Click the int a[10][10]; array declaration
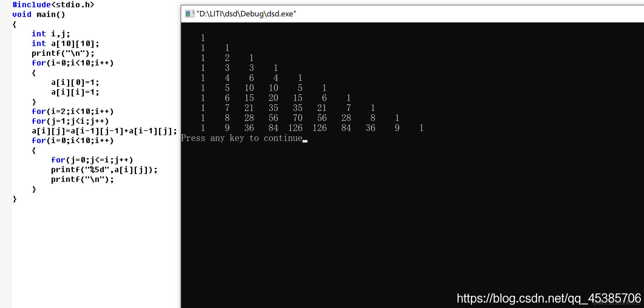Viewport: 644px width, 308px height. point(66,43)
